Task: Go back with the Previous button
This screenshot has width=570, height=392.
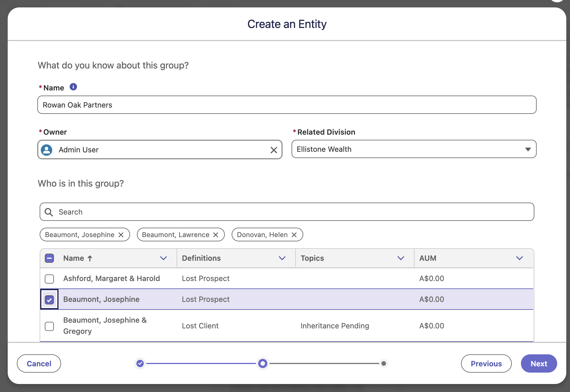Action: [x=486, y=363]
